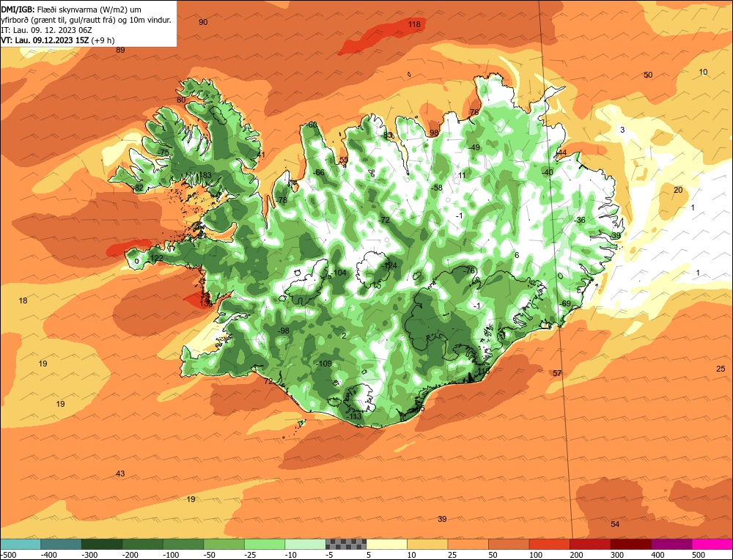
Task: Click the dark teal -400 to -300 legend swatch
Action: [61, 544]
